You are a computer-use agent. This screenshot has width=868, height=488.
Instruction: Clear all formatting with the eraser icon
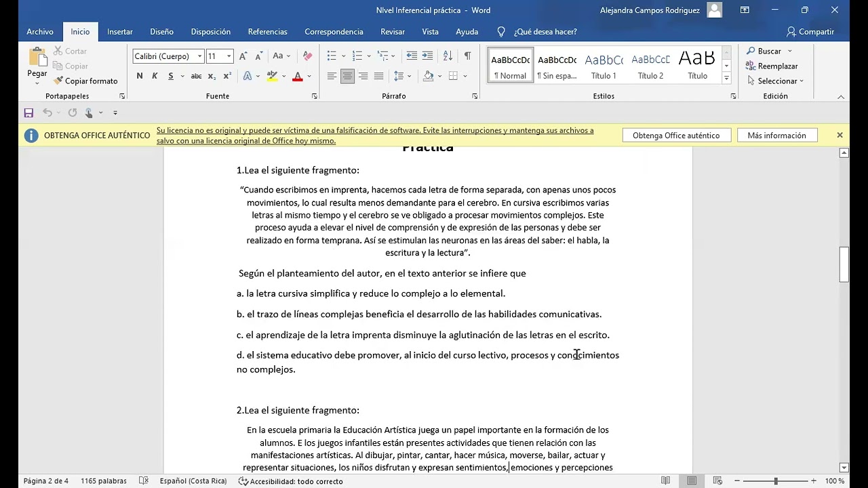point(307,56)
